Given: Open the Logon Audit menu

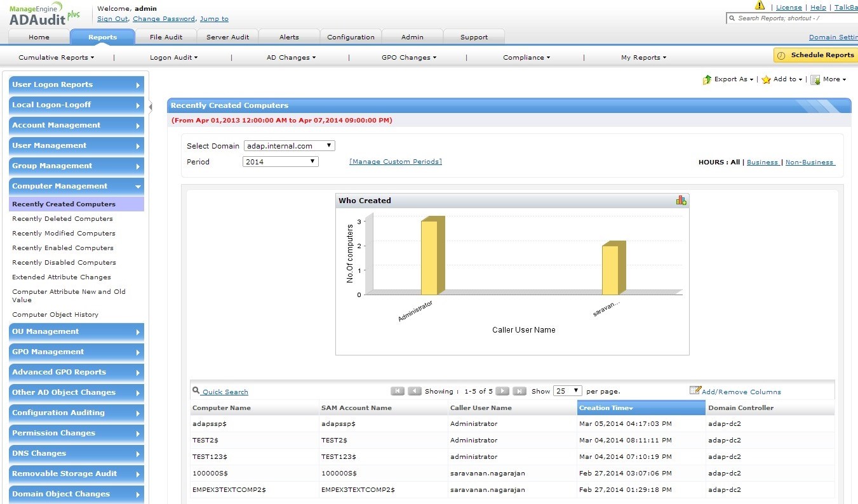Looking at the screenshot, I should 173,58.
